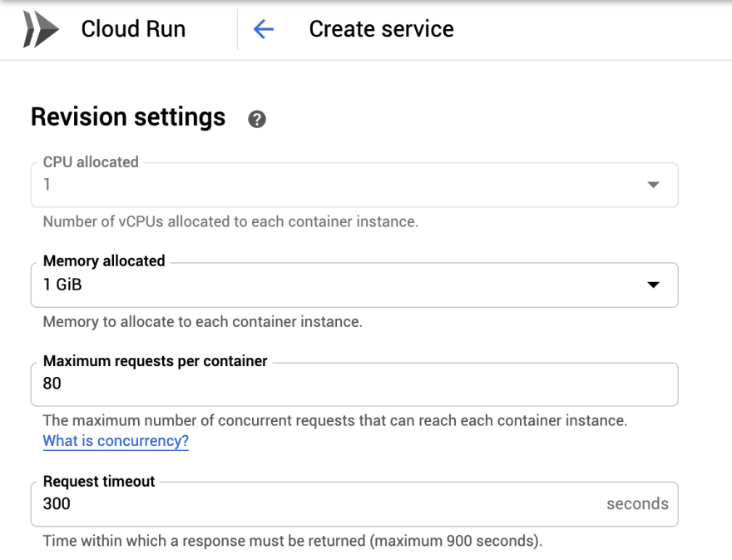
Task: Click the seconds unit label
Action: click(x=637, y=504)
